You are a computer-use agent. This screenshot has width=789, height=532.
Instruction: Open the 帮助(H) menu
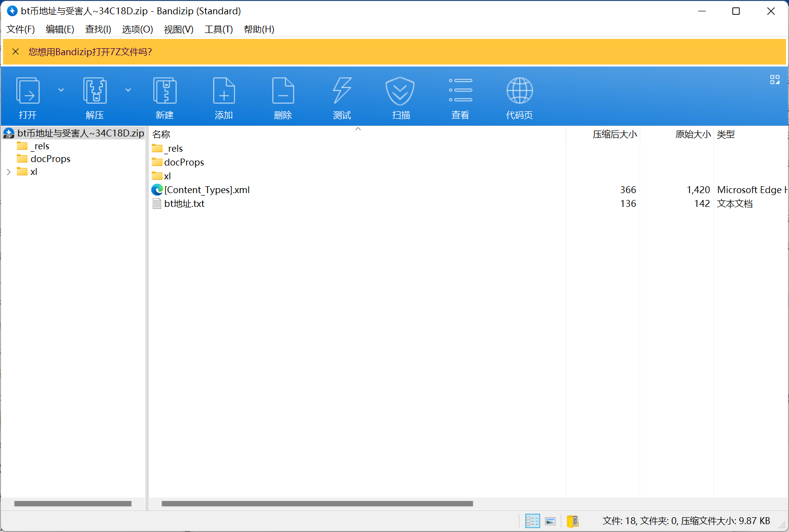click(x=259, y=29)
